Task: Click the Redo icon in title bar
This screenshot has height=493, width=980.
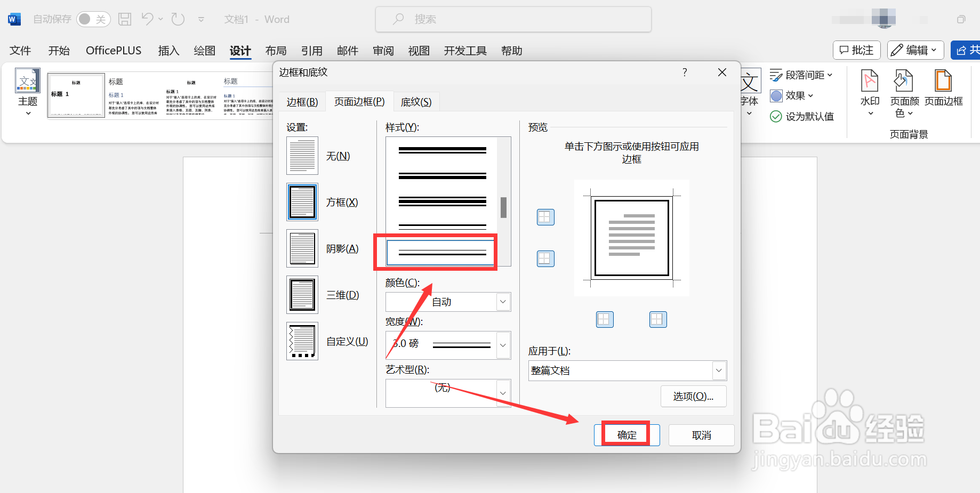Action: point(178,19)
